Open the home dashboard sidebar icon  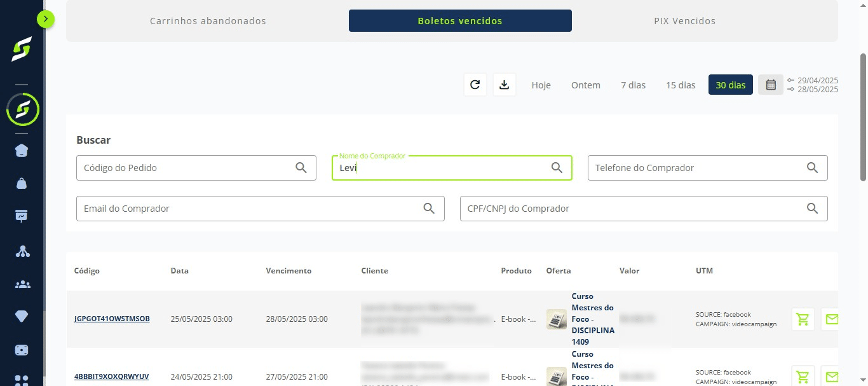click(x=22, y=151)
